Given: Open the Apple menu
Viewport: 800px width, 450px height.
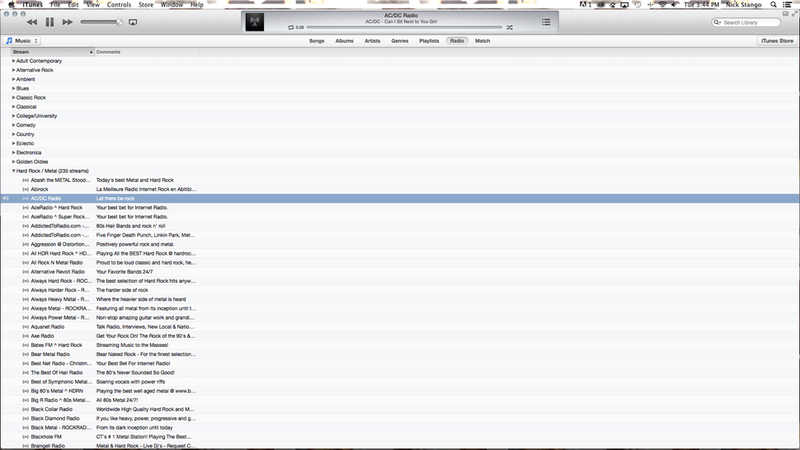Looking at the screenshot, I should pyautogui.click(x=11, y=5).
